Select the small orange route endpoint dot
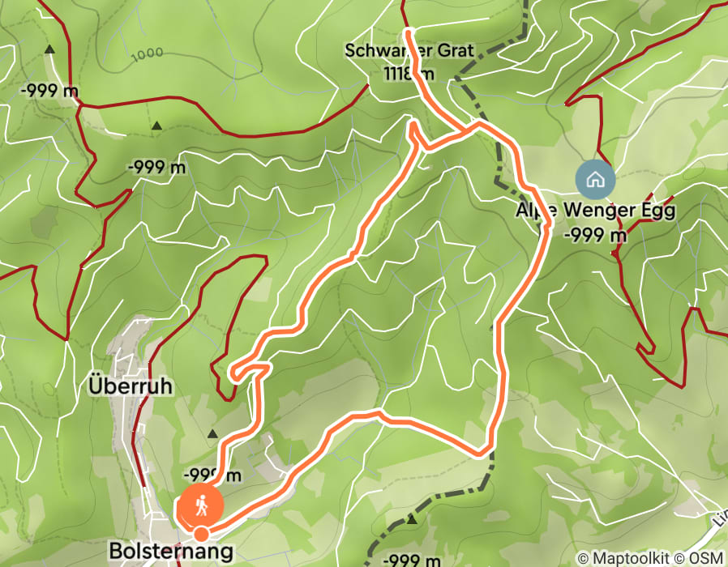728x567 pixels. [x=201, y=534]
